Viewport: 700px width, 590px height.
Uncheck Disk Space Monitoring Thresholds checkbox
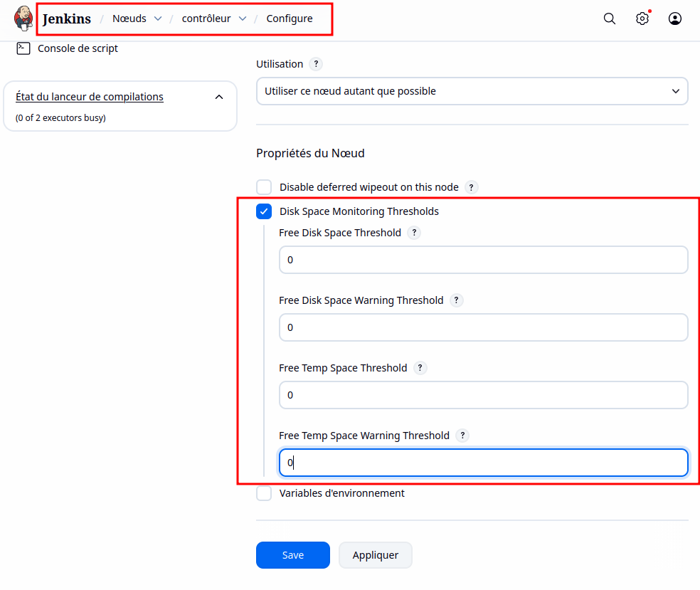264,211
